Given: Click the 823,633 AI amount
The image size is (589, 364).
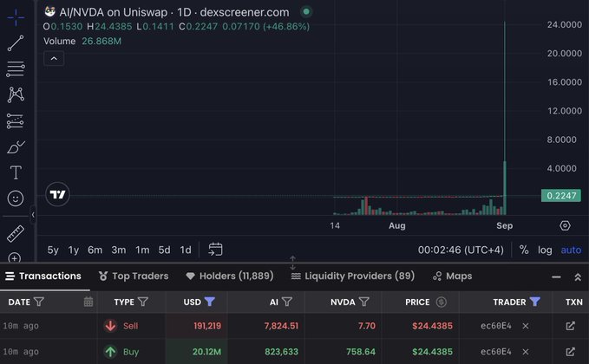Looking at the screenshot, I should coord(281,352).
